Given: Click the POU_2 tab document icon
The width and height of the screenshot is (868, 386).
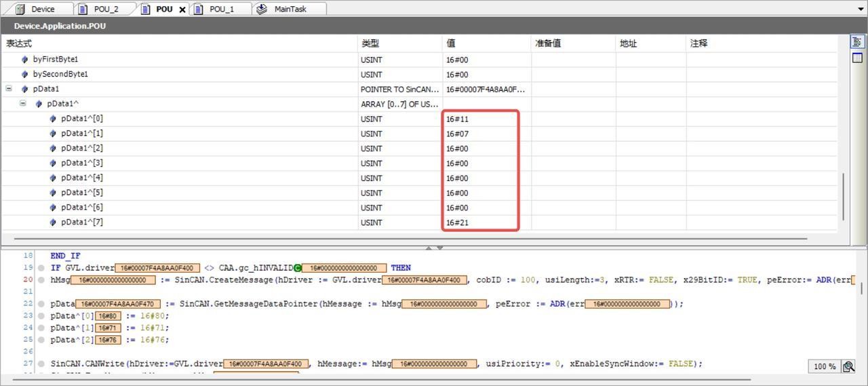Looking at the screenshot, I should (x=83, y=9).
